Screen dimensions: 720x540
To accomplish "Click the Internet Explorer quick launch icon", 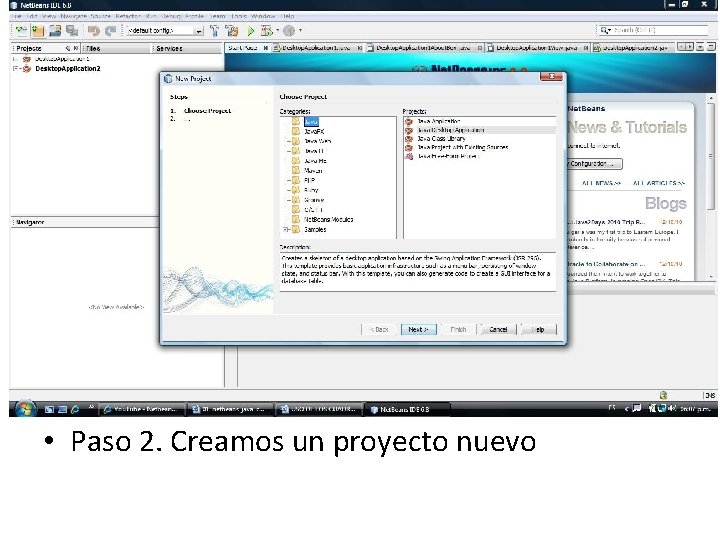I will tap(75, 409).
